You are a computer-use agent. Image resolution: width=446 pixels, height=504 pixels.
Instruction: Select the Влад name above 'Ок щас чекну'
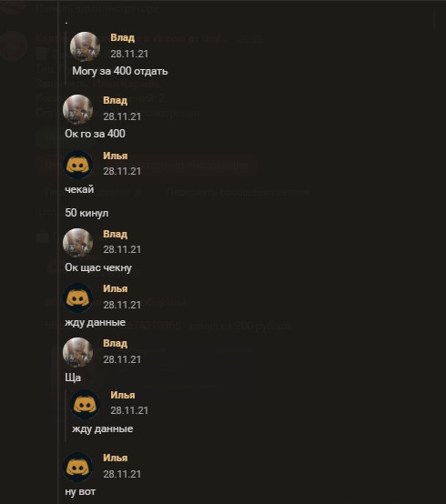[x=115, y=234]
